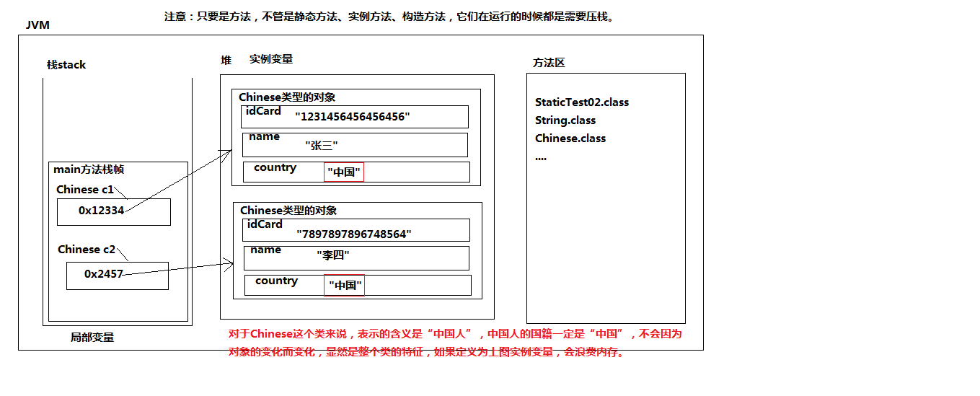Click the "局部变量" label below the stack
Image resolution: width=980 pixels, height=396 pixels.
pyautogui.click(x=92, y=337)
